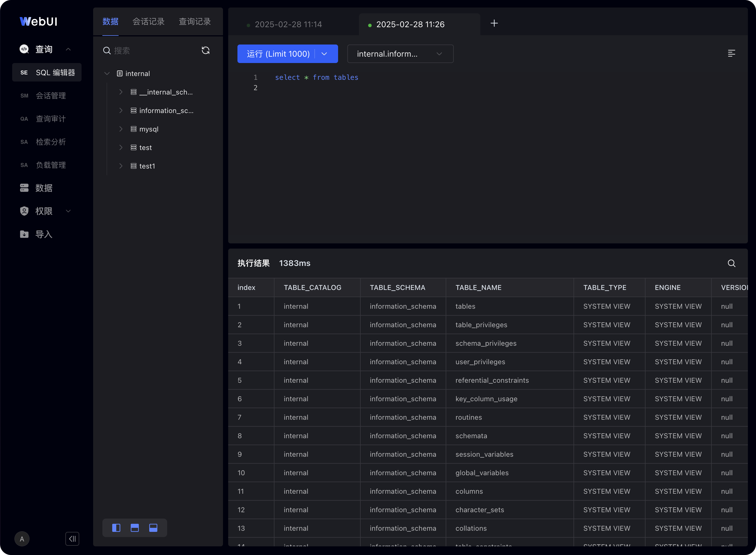The width and height of the screenshot is (756, 555).
Task: Switch to the 查询记录 tab
Action: 195,21
